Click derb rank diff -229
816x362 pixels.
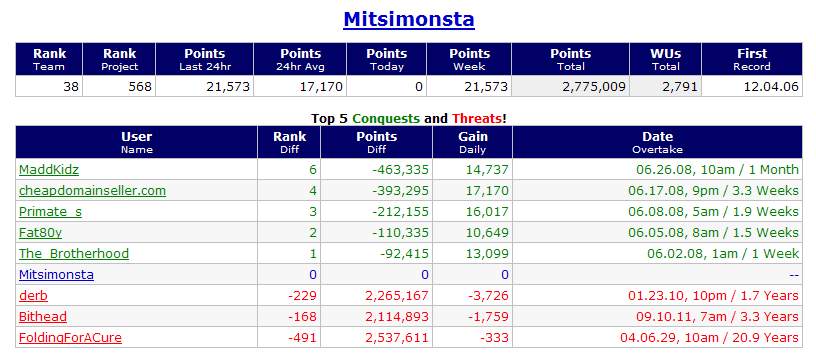[302, 296]
